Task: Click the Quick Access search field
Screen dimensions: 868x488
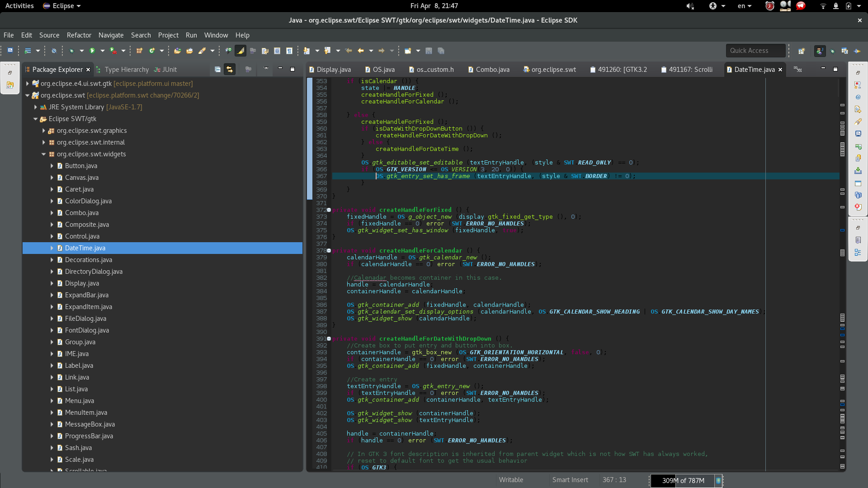Action: [755, 51]
